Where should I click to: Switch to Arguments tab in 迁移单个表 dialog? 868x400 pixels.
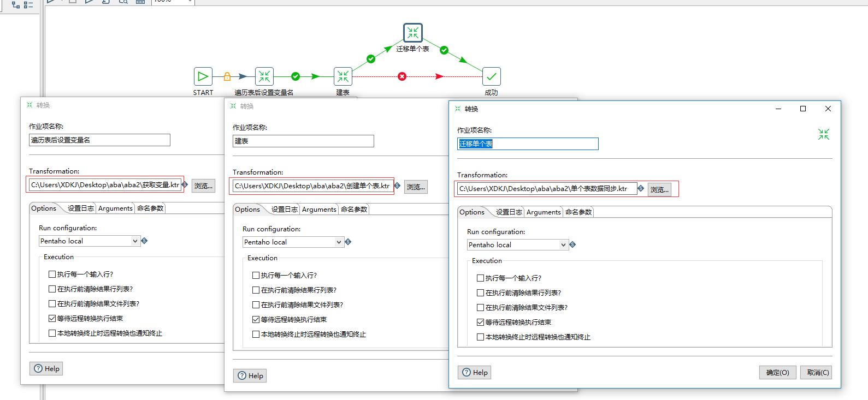(544, 212)
